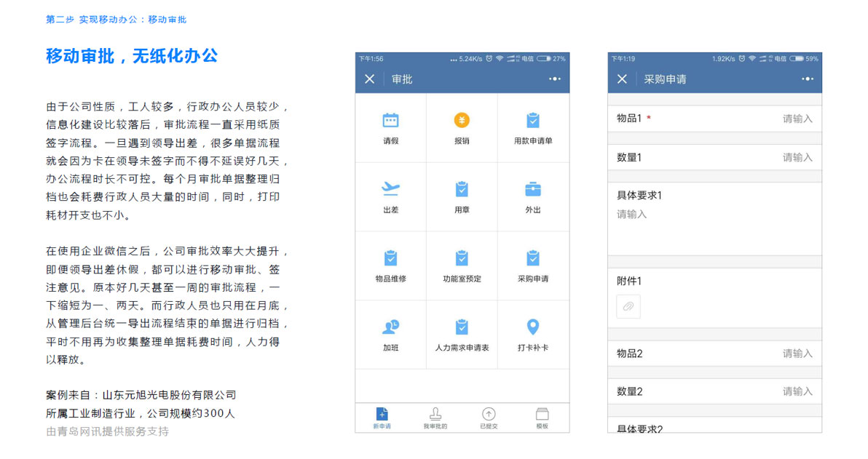Select the 下午1:56 clock in status bar
The height and width of the screenshot is (459, 868).
coord(371,59)
